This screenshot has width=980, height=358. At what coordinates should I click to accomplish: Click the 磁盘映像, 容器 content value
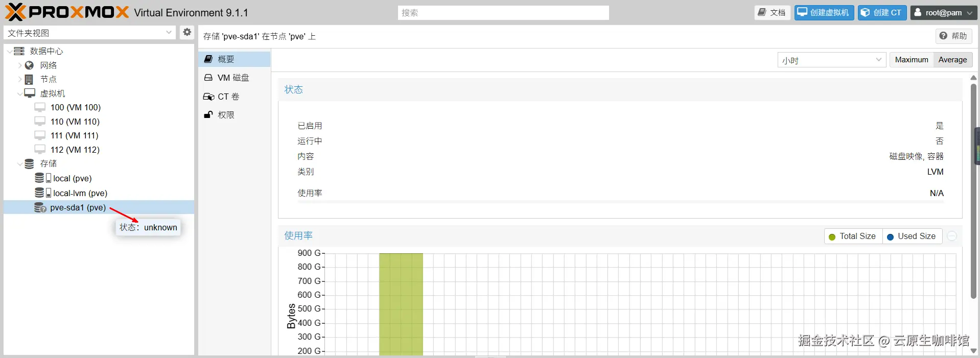(916, 156)
